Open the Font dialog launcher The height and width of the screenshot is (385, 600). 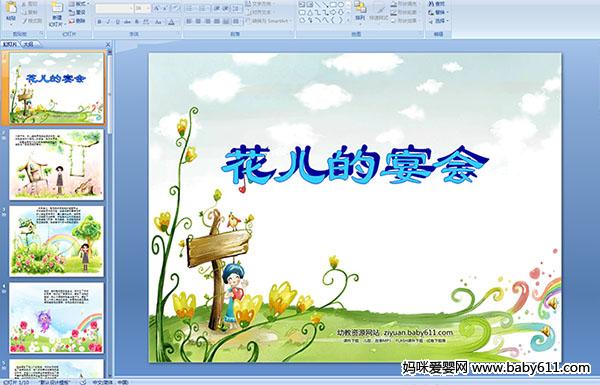click(x=178, y=33)
